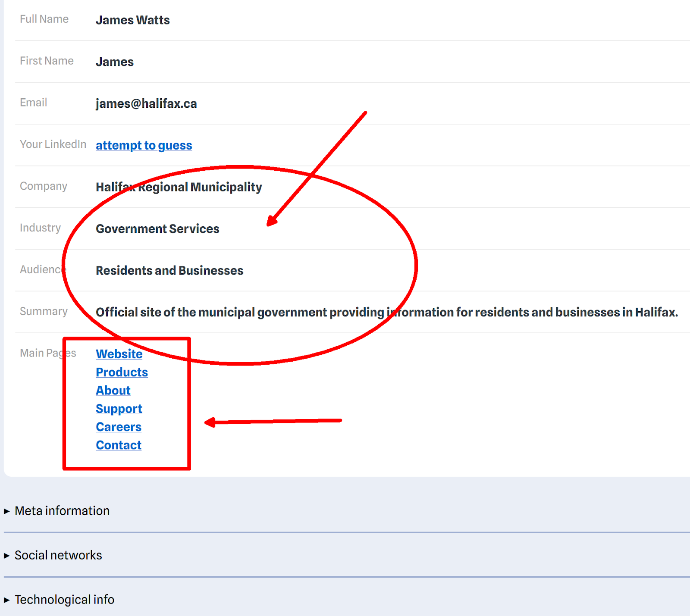The height and width of the screenshot is (616, 690).
Task: Expand the Social networks section
Action: tap(58, 555)
